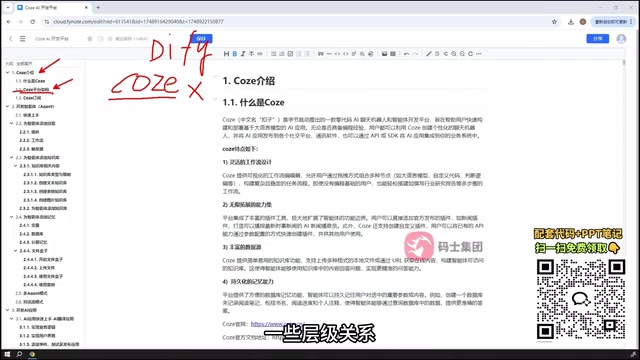Collapse outline section 2.3
640x360 pixels.
coord(11,157)
